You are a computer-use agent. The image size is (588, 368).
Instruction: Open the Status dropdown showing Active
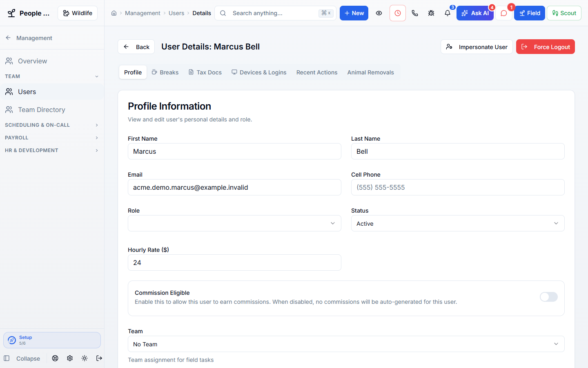click(458, 223)
